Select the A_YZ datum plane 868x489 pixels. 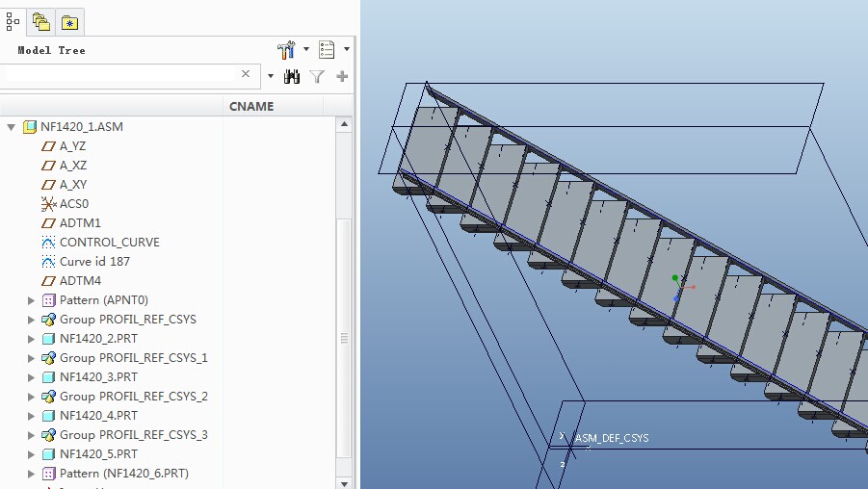pos(72,146)
